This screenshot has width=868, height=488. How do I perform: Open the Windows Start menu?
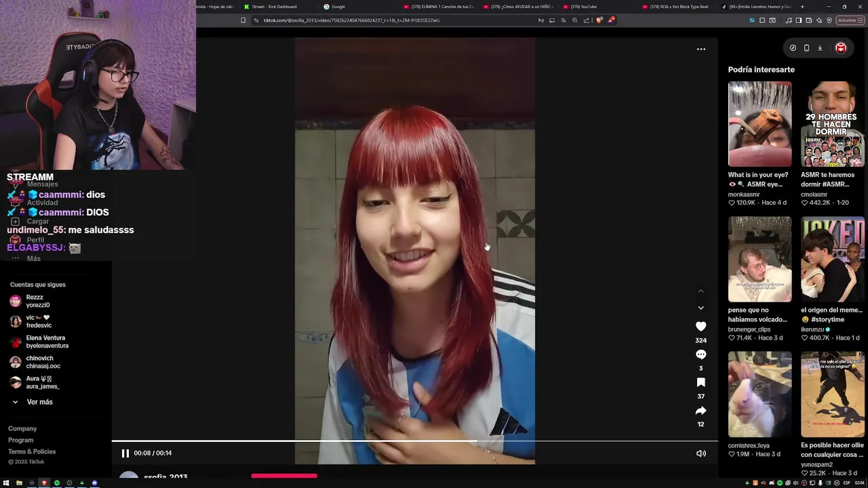(6, 483)
